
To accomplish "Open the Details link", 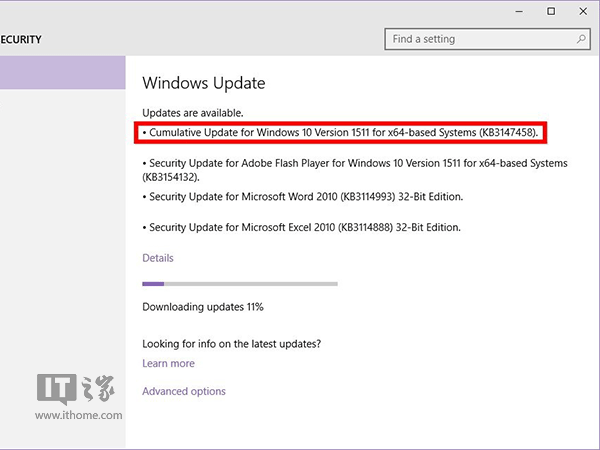I will click(158, 258).
